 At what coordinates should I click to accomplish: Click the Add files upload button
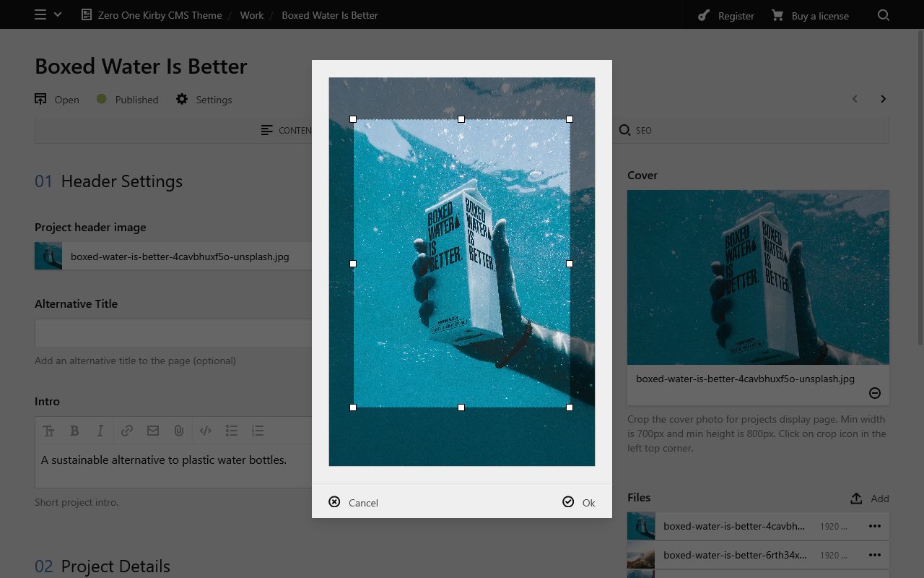coord(869,498)
